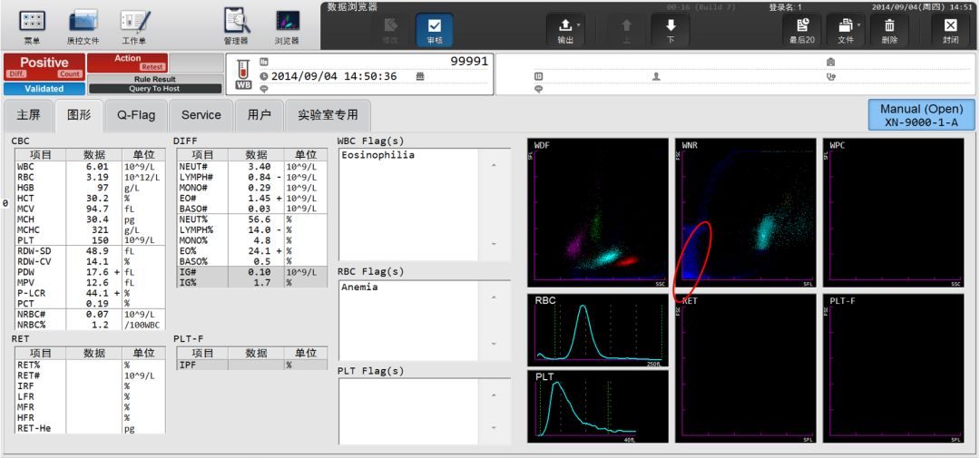Switch to the 用户 user tab

tap(259, 115)
